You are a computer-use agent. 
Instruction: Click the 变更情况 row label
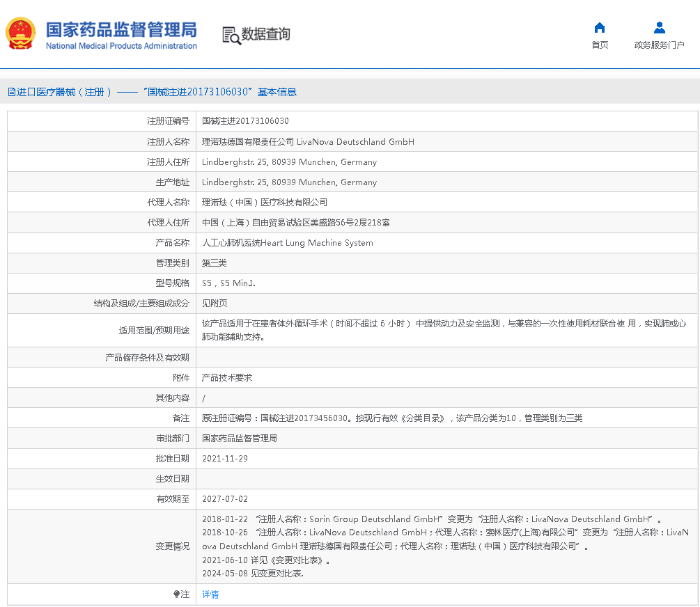[172, 546]
